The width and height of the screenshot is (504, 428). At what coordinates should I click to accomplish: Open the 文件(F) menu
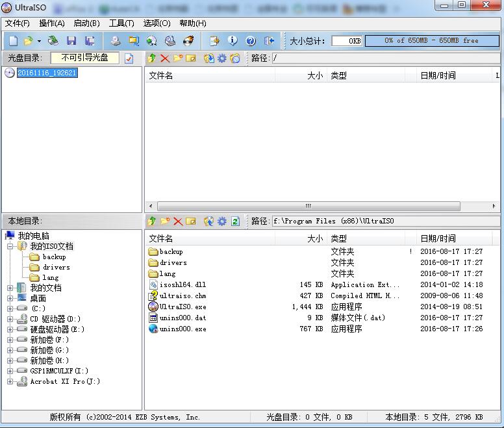(18, 23)
